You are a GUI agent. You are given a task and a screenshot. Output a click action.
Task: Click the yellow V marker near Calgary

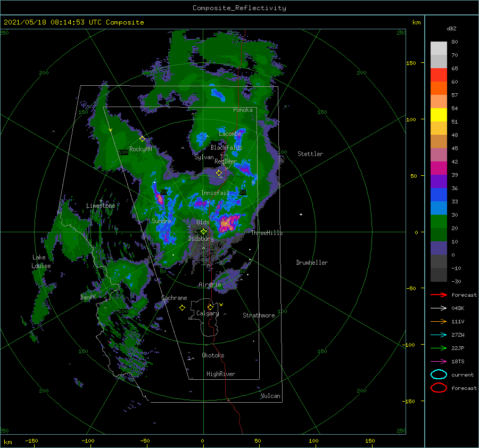click(221, 305)
